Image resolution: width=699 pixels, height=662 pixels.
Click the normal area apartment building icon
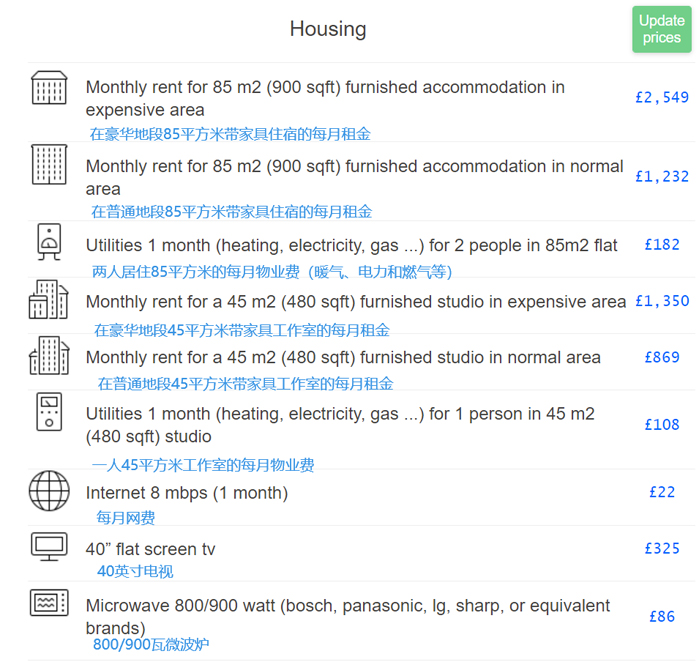coord(48,164)
